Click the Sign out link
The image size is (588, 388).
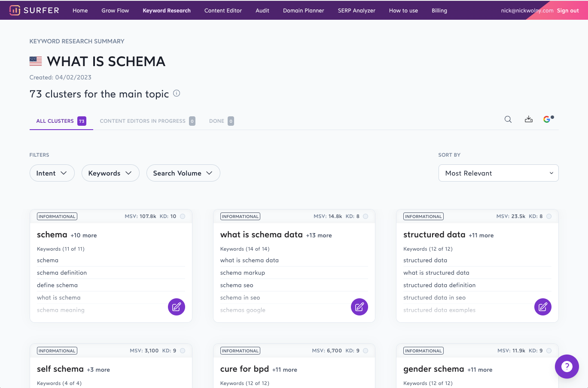point(568,10)
